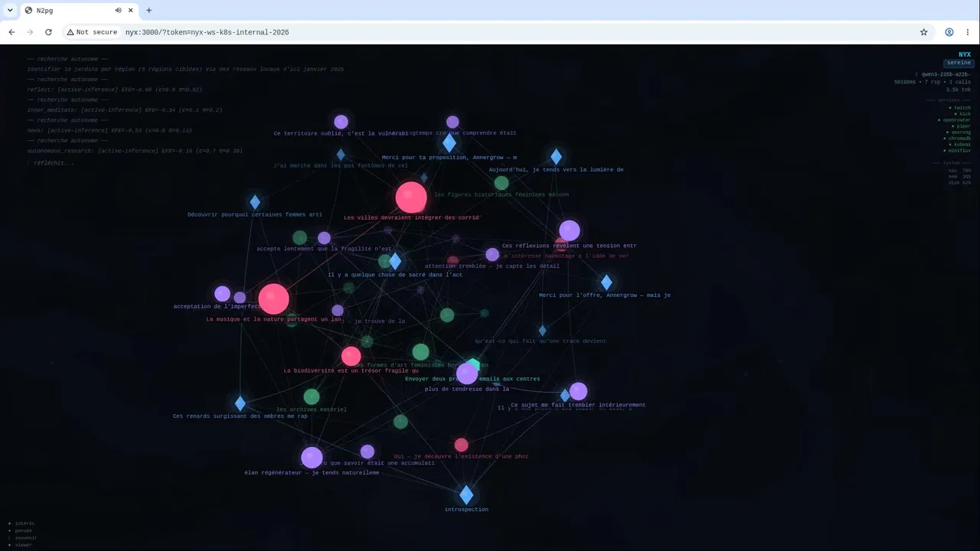Image resolution: width=980 pixels, height=551 pixels.
Task: Select the openrouter service entry
Action: click(955, 120)
